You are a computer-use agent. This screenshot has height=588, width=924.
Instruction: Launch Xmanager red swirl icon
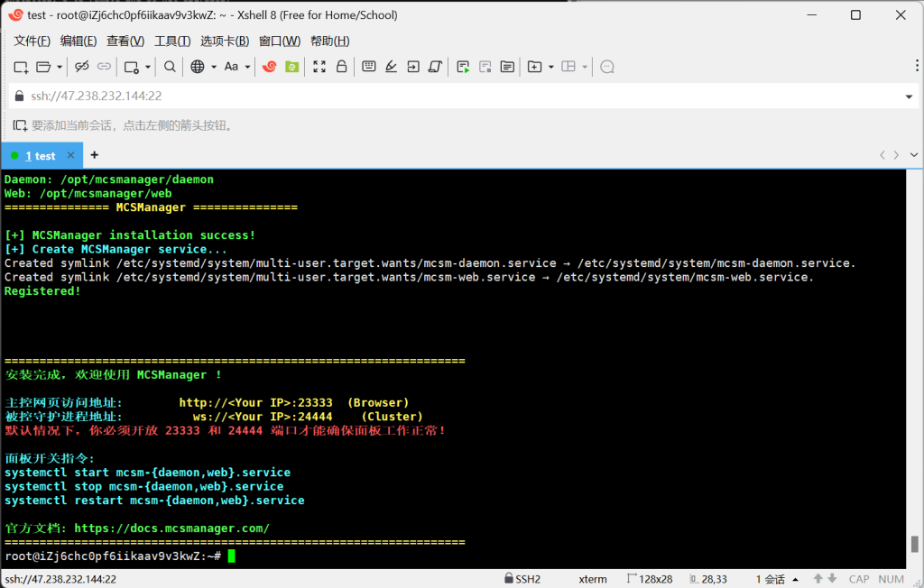pyautogui.click(x=269, y=67)
